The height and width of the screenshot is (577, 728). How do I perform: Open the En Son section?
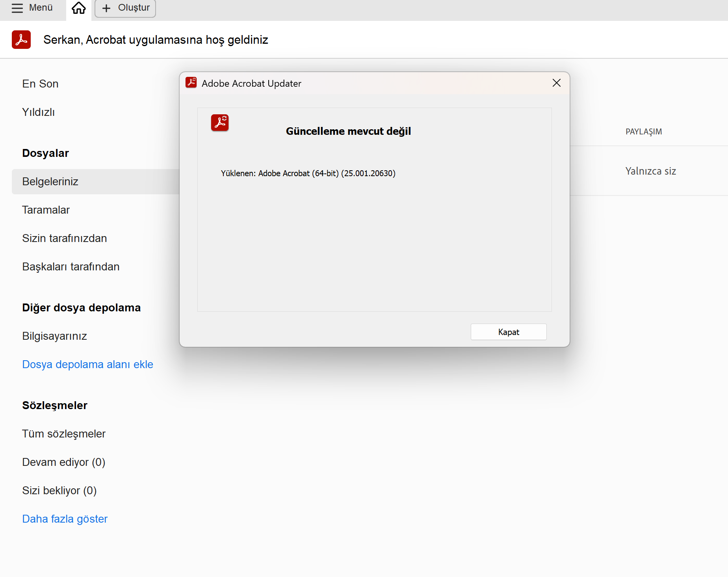tap(40, 84)
